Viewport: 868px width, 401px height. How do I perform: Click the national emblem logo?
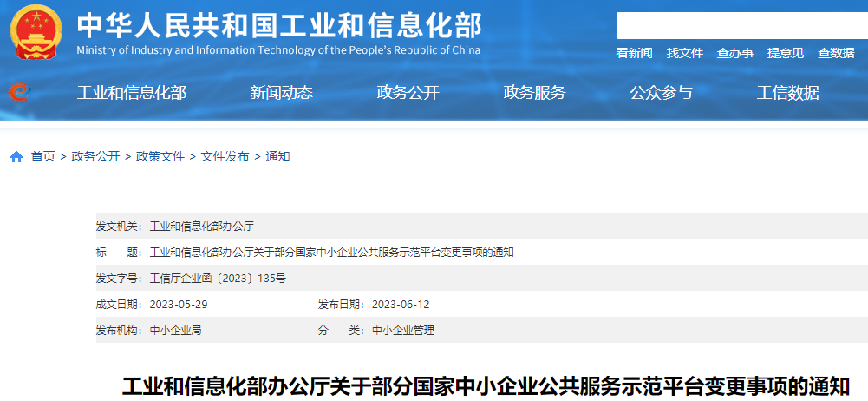36,32
